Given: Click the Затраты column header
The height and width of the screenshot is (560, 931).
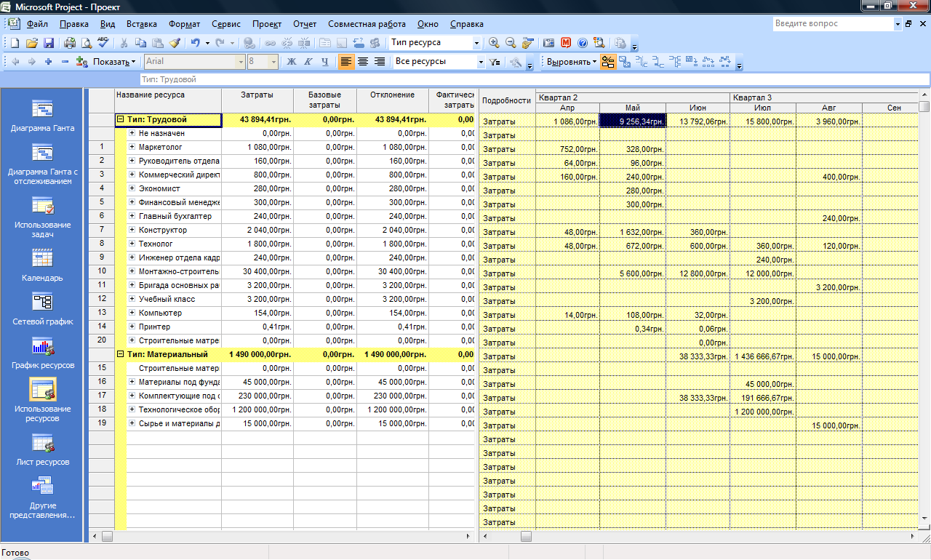Looking at the screenshot, I should 257,100.
